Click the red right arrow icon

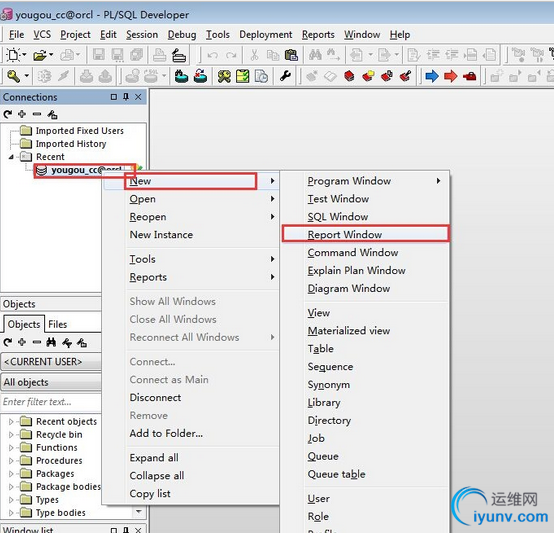pos(450,76)
